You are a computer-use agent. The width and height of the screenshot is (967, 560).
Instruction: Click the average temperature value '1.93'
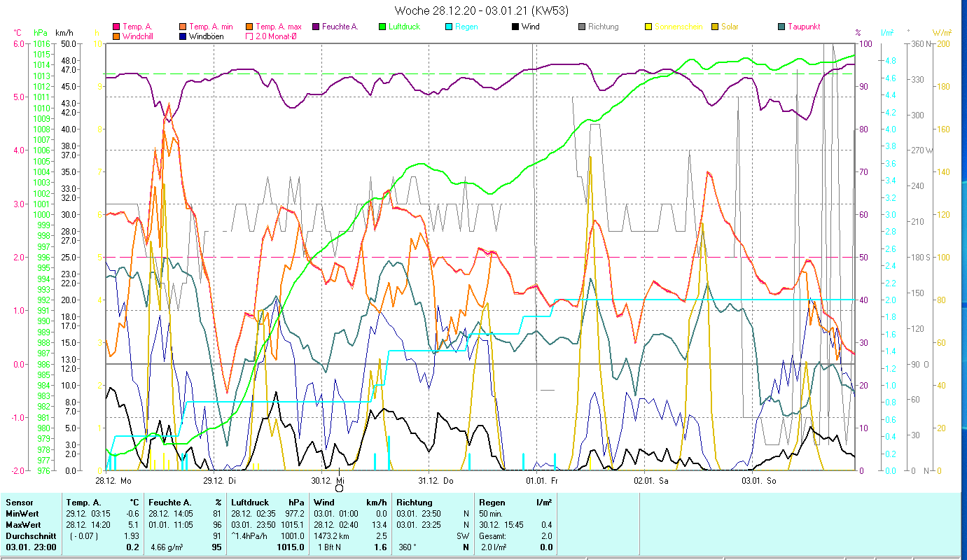click(133, 536)
